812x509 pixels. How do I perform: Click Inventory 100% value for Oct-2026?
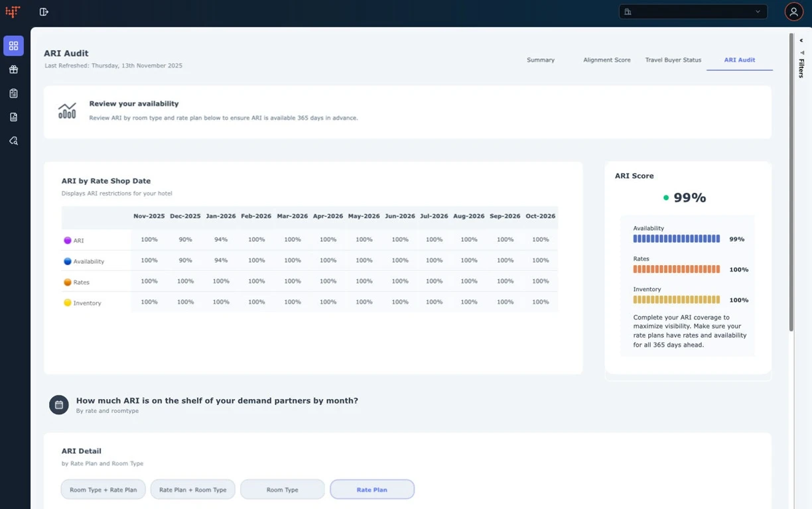541,302
